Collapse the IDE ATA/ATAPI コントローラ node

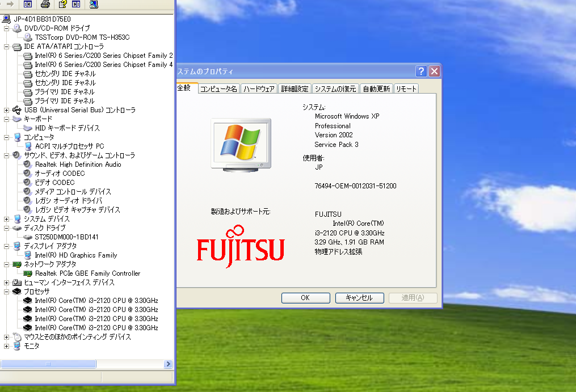point(6,47)
